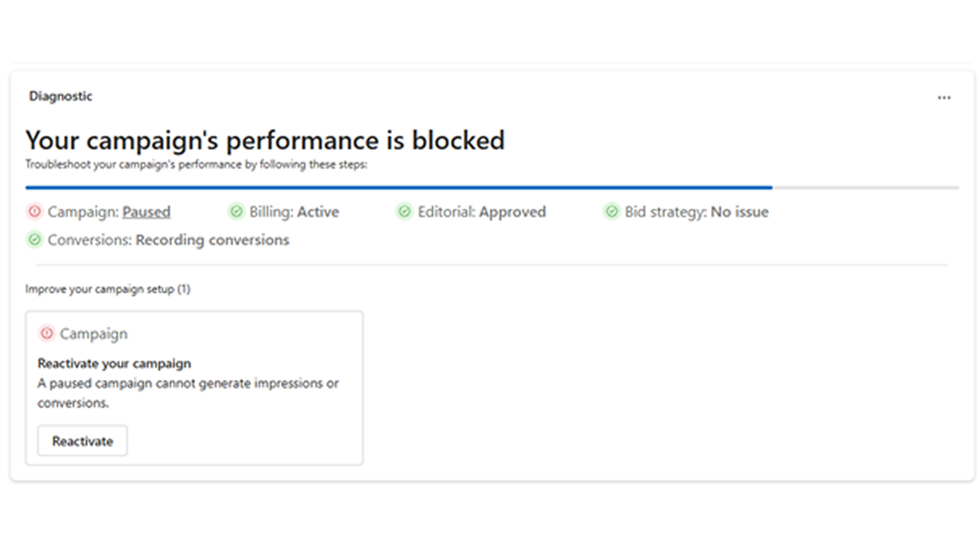This screenshot has height=549, width=980.
Task: Click the green check icon beside Editorial
Action: pyautogui.click(x=405, y=211)
